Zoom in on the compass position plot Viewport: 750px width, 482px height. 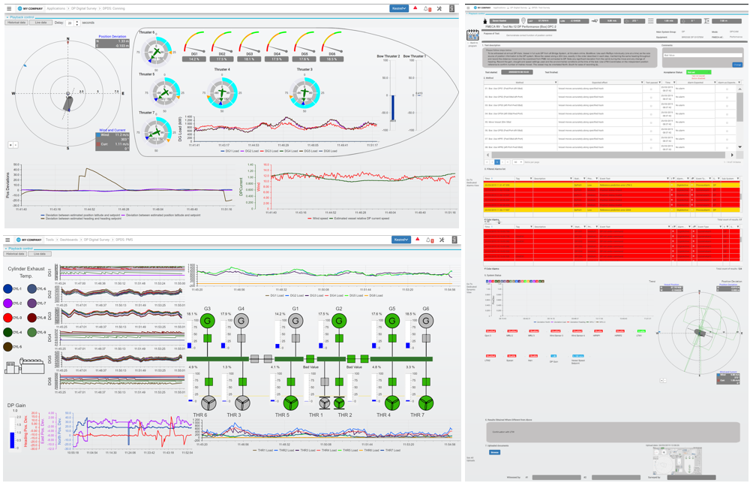[x=12, y=145]
